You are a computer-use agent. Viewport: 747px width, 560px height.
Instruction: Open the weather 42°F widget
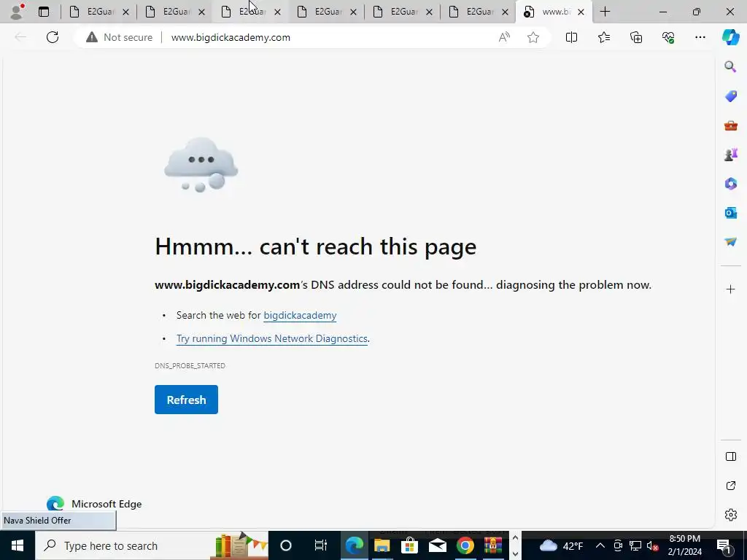561,545
